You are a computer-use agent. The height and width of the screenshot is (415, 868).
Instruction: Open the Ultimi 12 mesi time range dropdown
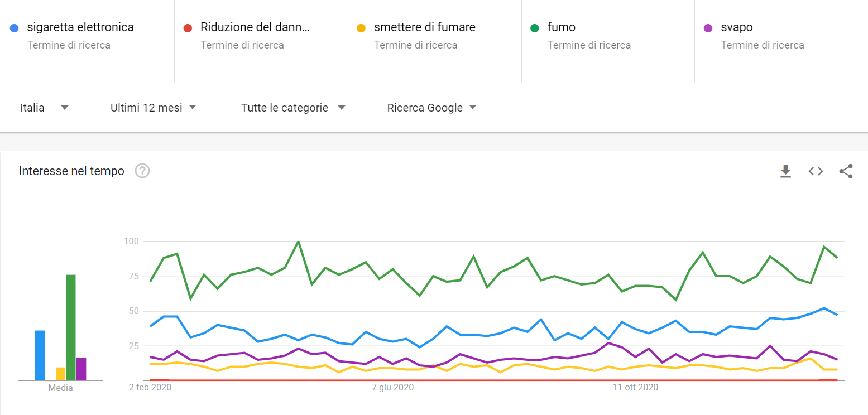pos(154,108)
